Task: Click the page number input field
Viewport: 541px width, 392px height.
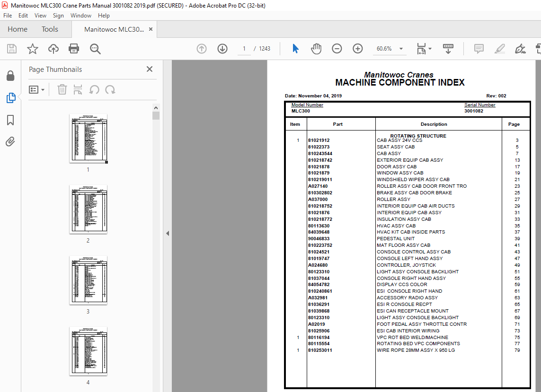Action: pos(244,49)
